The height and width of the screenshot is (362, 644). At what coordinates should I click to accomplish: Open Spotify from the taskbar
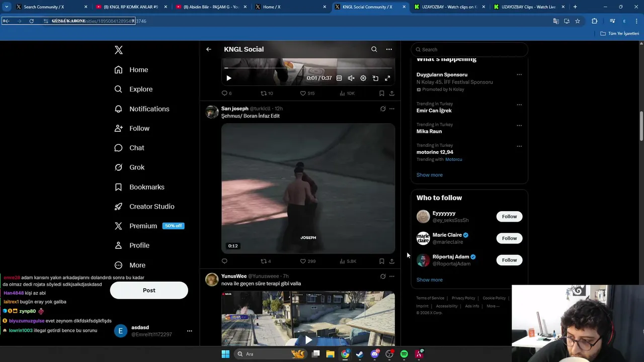click(404, 354)
